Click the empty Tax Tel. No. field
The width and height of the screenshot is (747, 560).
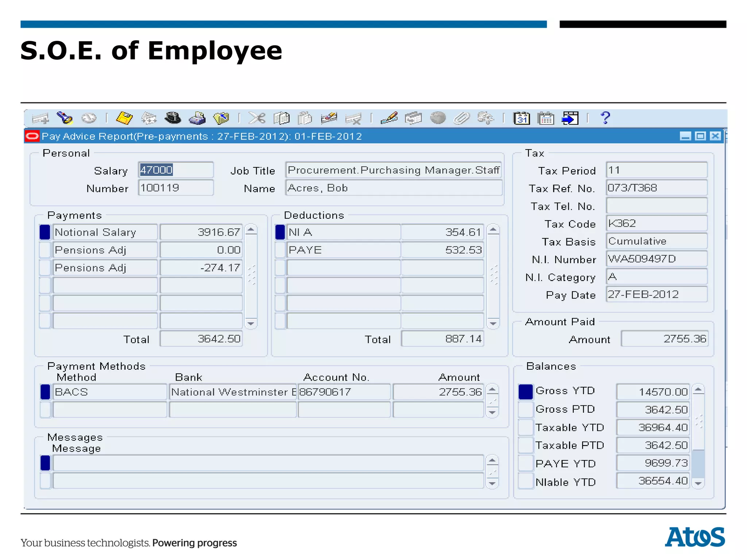pos(657,206)
